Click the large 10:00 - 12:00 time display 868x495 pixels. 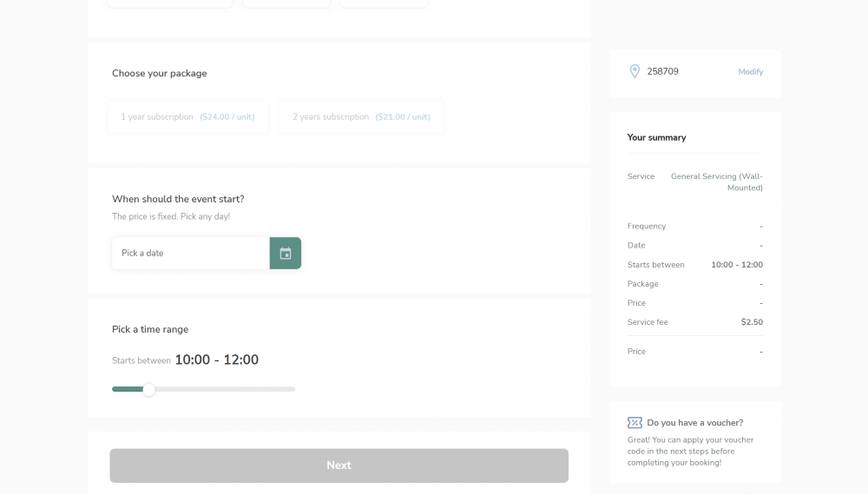[216, 360]
